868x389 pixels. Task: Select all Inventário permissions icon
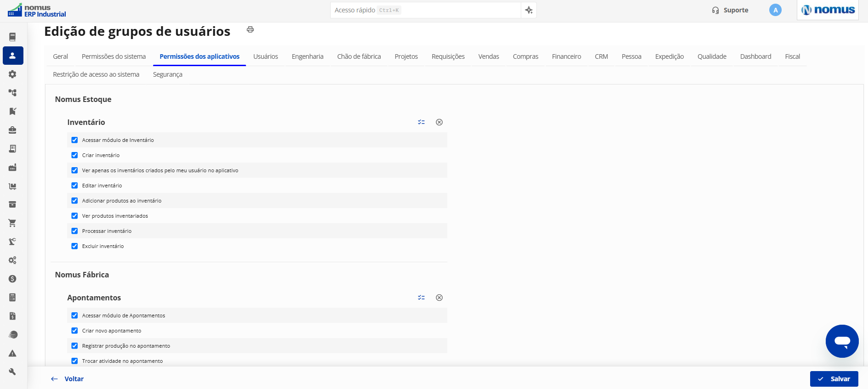(421, 122)
